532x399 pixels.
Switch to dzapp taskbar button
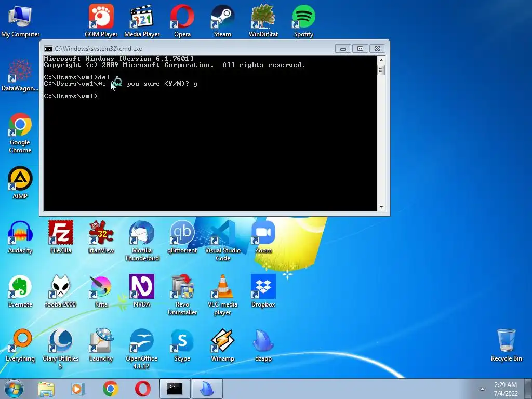tap(207, 389)
